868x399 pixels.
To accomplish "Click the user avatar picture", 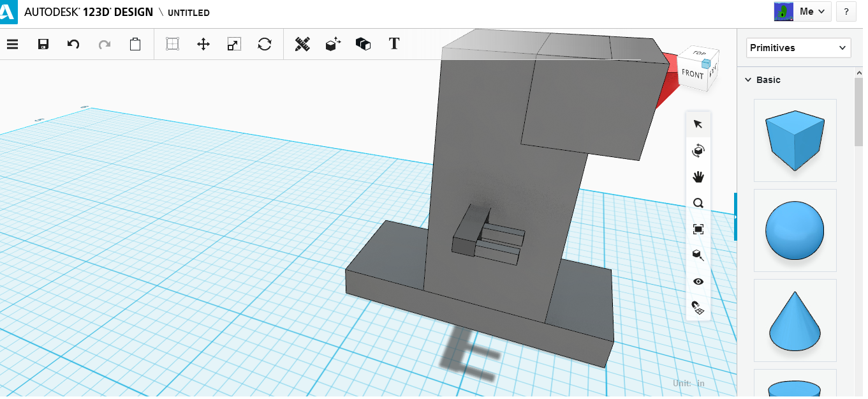I will point(783,11).
